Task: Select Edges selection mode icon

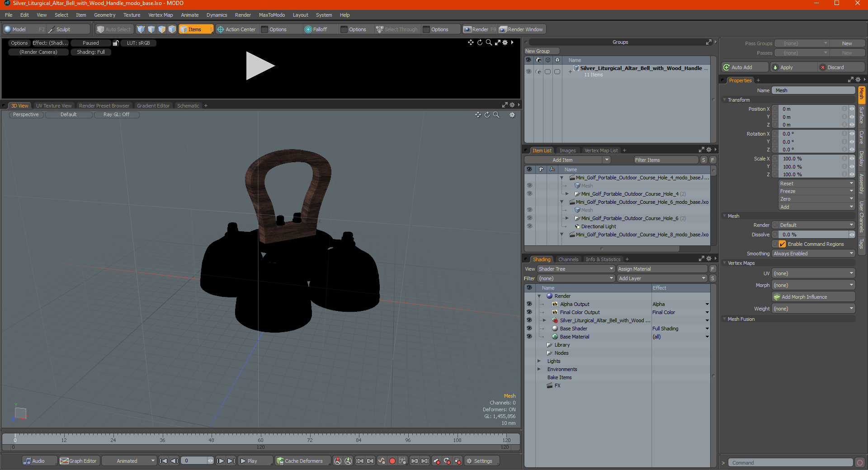Action: [x=151, y=29]
